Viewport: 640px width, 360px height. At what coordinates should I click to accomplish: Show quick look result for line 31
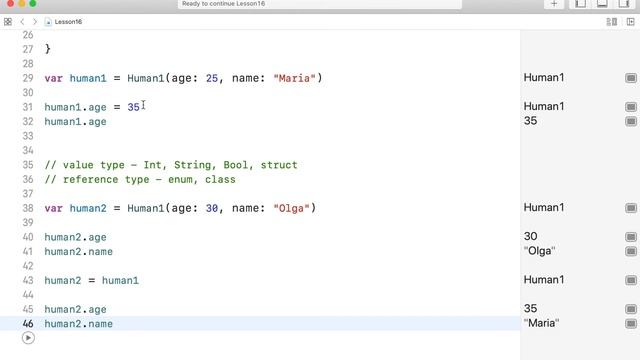pyautogui.click(x=631, y=107)
